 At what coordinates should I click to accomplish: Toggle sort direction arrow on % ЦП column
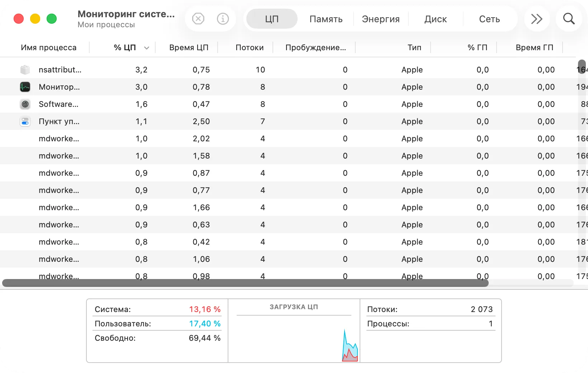click(x=146, y=48)
